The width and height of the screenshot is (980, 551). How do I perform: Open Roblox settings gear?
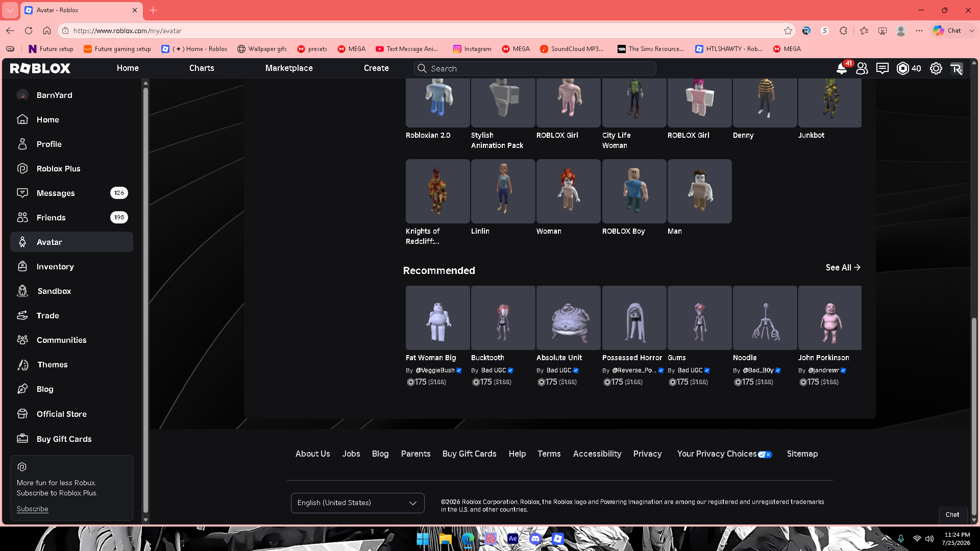tap(936, 68)
